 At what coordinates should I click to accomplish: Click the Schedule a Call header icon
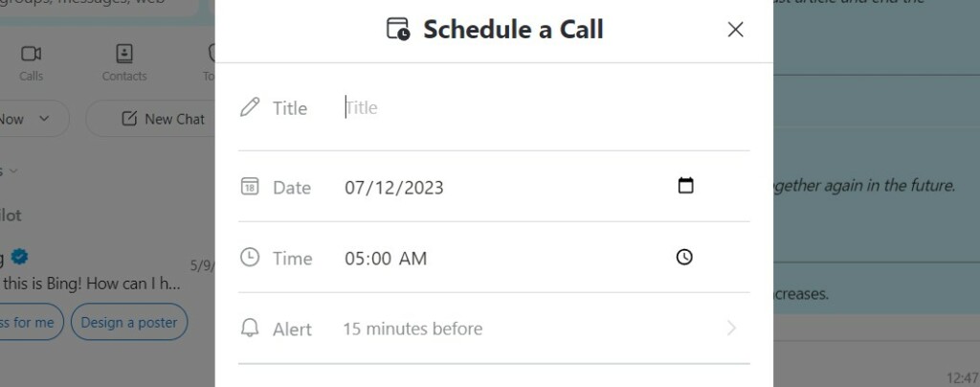[x=398, y=30]
